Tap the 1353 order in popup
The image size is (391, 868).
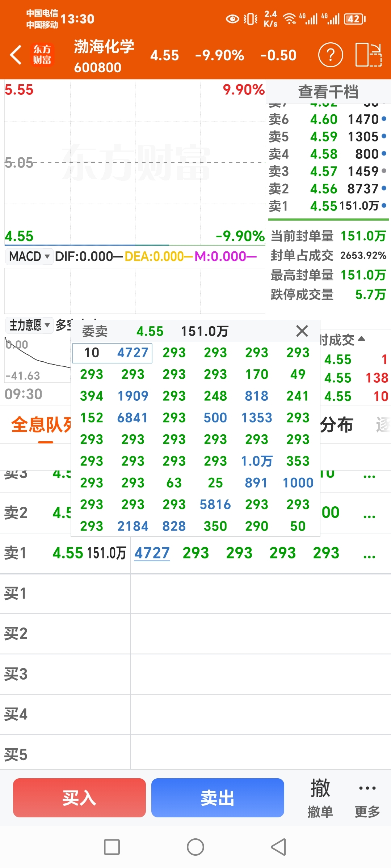257,418
